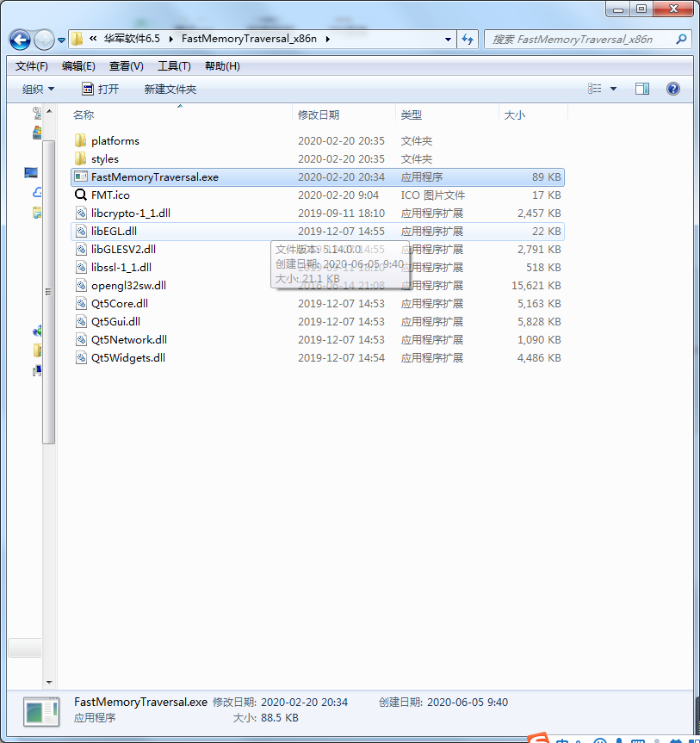Select FastMemoryTraversal_x86n in the address path

pos(250,39)
